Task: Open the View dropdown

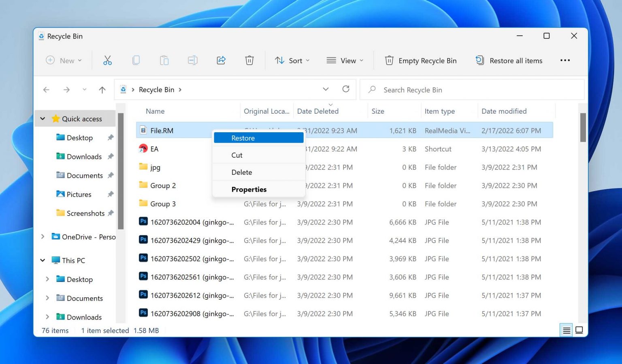Action: click(345, 61)
